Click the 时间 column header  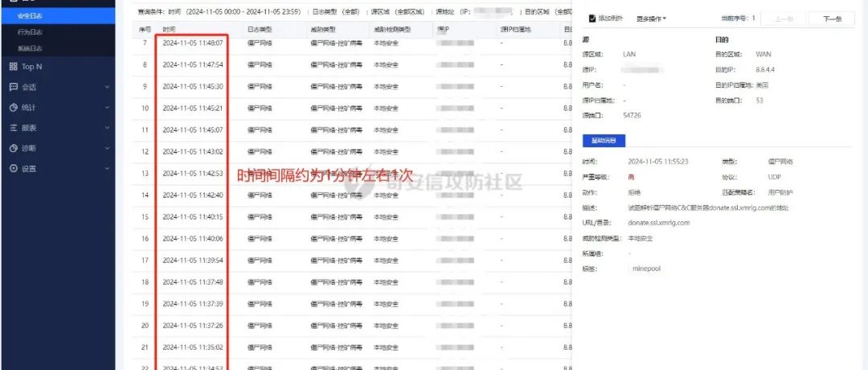coord(170,29)
